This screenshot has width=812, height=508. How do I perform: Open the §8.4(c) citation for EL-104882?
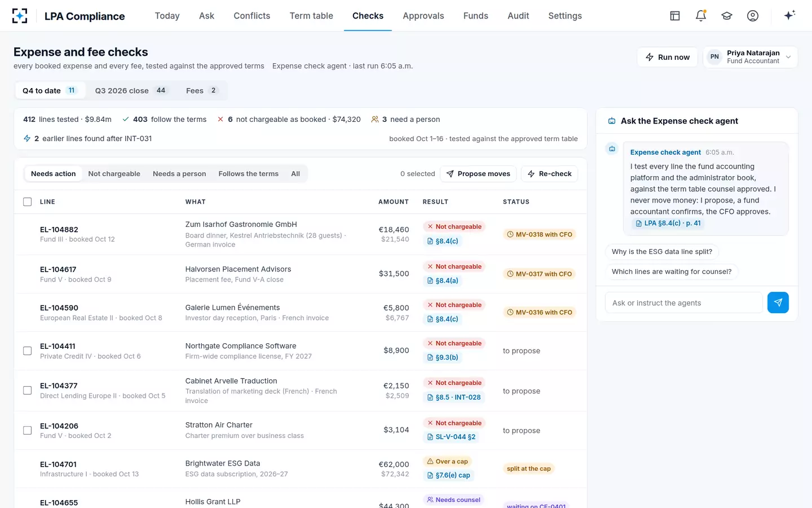pyautogui.click(x=443, y=241)
